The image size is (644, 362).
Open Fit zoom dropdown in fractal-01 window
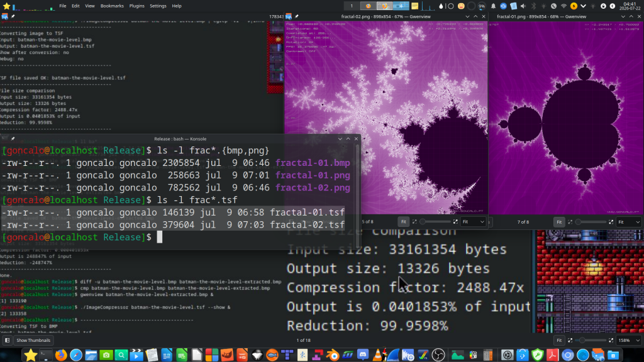coord(629,222)
